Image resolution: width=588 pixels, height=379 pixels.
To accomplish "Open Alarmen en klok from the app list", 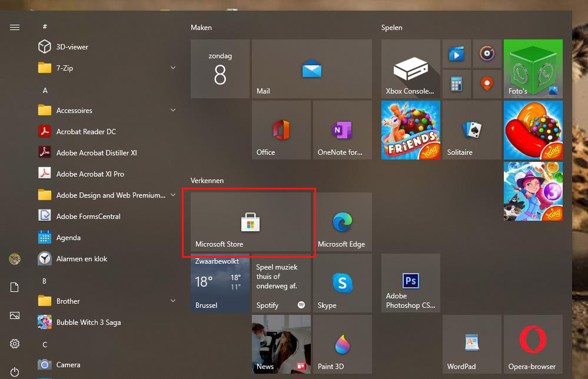I will coord(82,259).
